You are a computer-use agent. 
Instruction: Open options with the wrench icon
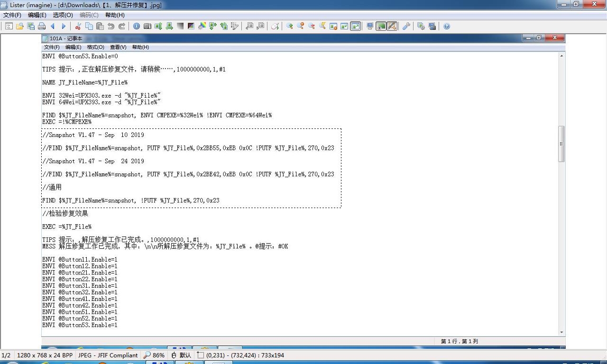coord(406,26)
